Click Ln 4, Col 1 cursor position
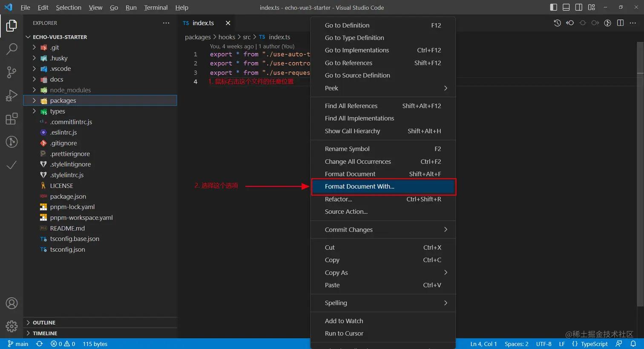The width and height of the screenshot is (644, 349). click(483, 344)
